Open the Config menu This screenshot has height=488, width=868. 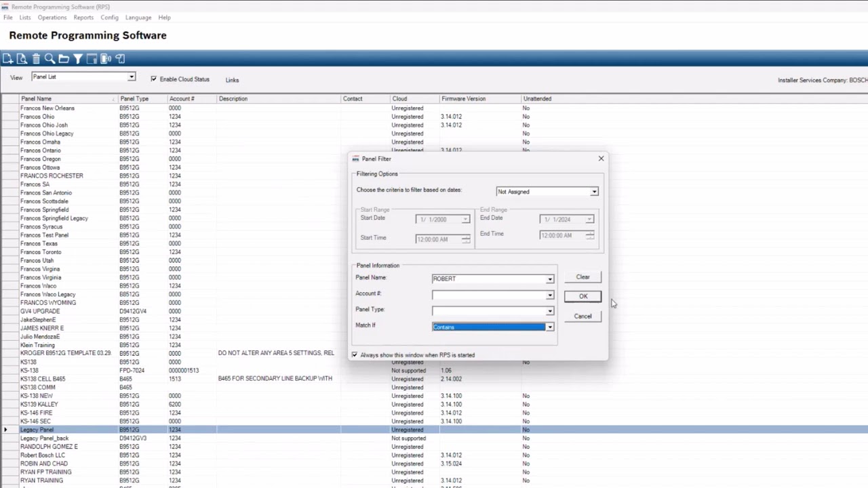[x=109, y=18]
